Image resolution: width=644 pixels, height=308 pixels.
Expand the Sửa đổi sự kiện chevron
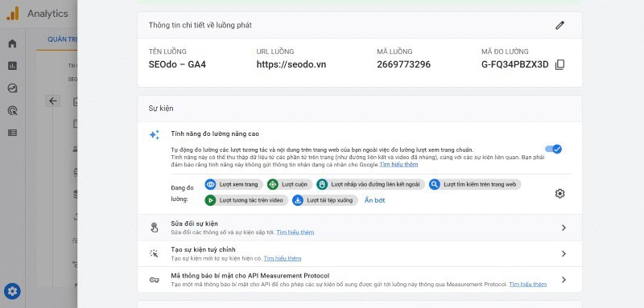pyautogui.click(x=563, y=228)
